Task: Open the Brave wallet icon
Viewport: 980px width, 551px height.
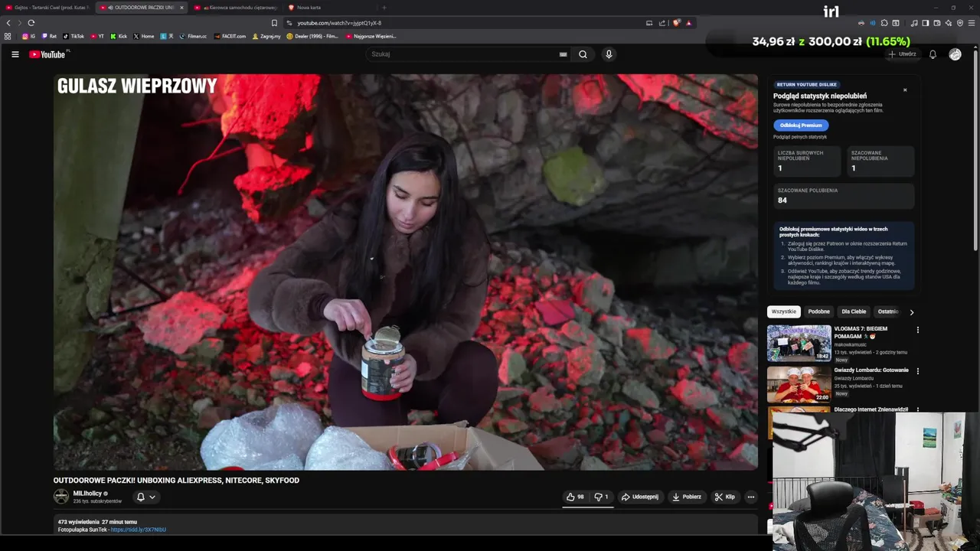Action: point(937,23)
